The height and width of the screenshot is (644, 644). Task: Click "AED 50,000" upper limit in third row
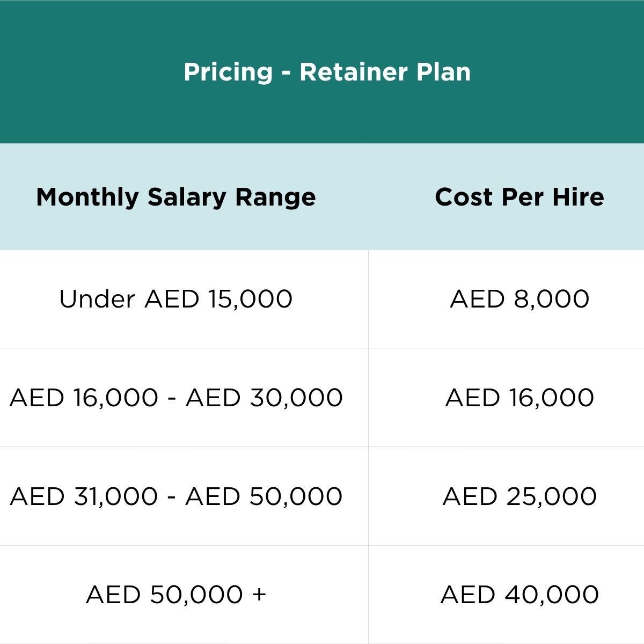[x=264, y=496]
